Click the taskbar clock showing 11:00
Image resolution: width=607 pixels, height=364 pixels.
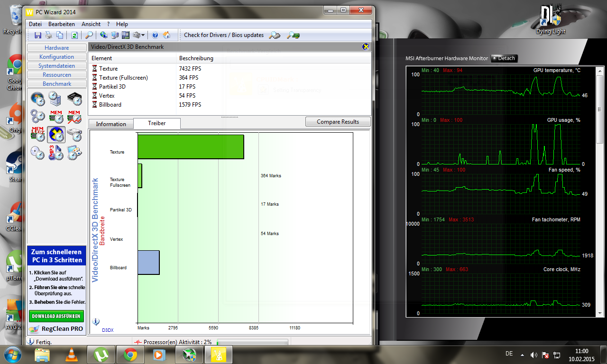pyautogui.click(x=581, y=355)
